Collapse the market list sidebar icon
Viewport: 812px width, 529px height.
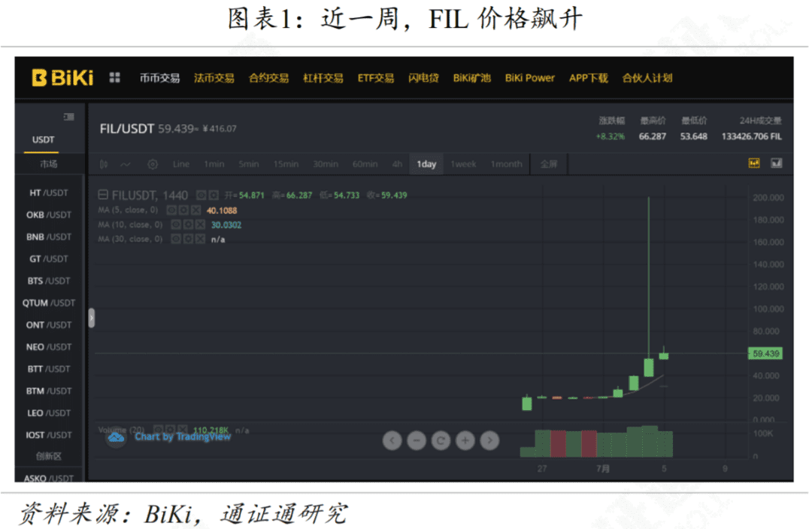pos(68,117)
